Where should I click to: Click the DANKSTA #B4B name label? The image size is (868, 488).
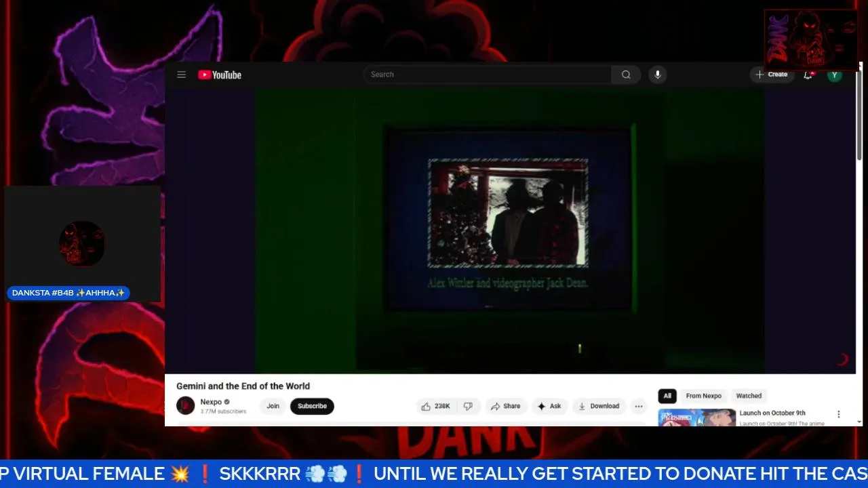tap(68, 293)
